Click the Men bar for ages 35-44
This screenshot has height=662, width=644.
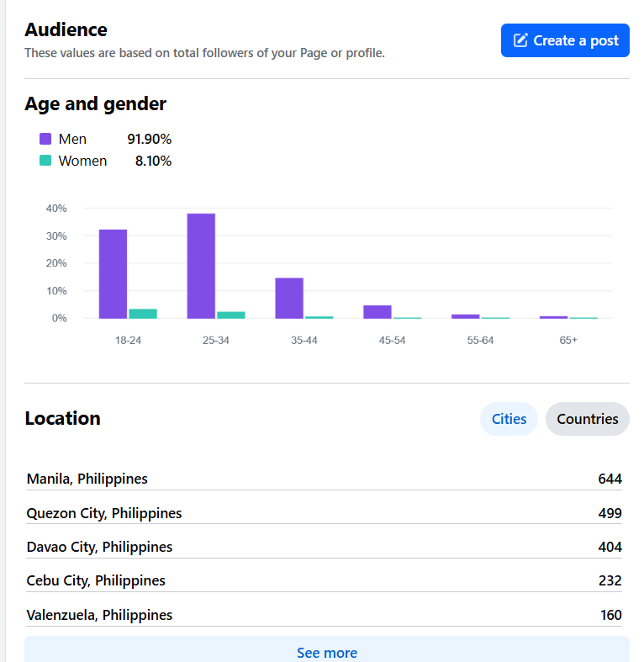pyautogui.click(x=289, y=298)
